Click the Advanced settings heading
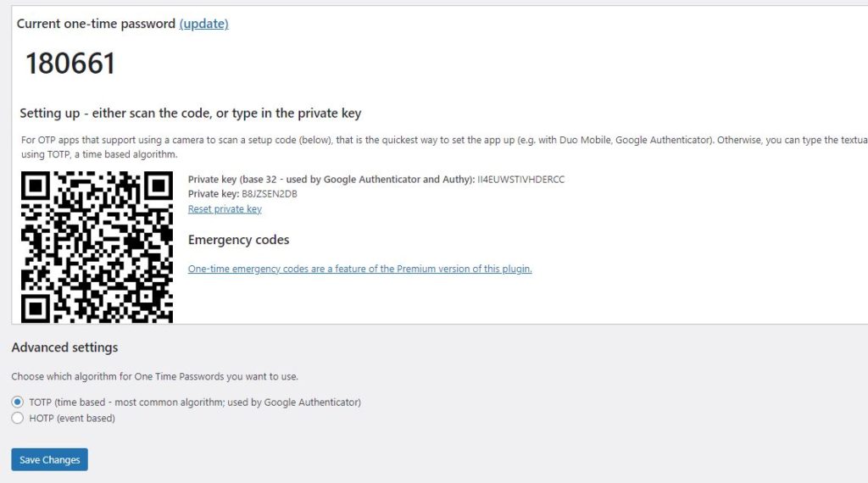The height and width of the screenshot is (483, 868). click(64, 347)
